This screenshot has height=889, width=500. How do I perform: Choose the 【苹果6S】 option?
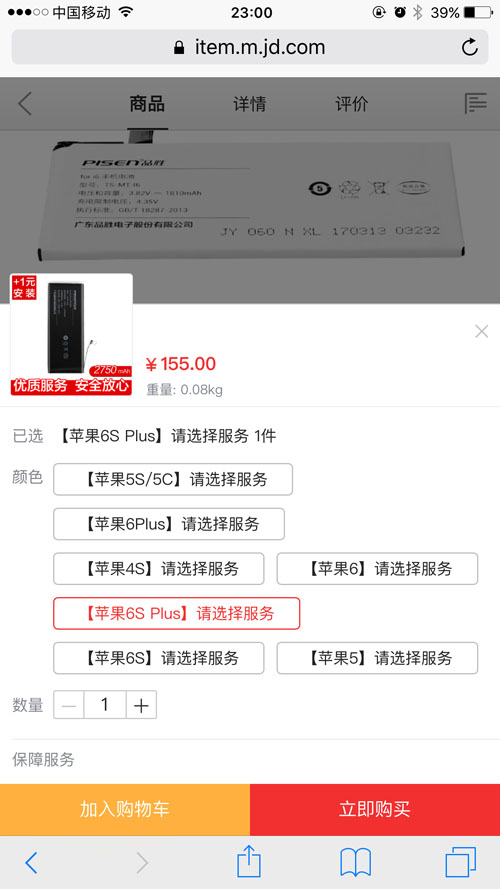point(159,658)
